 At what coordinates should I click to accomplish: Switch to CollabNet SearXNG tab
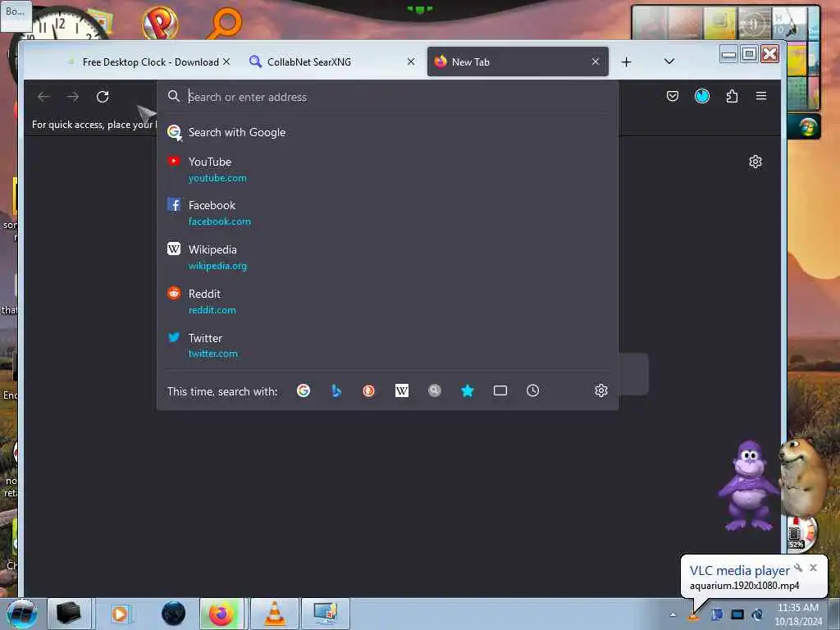(333, 62)
